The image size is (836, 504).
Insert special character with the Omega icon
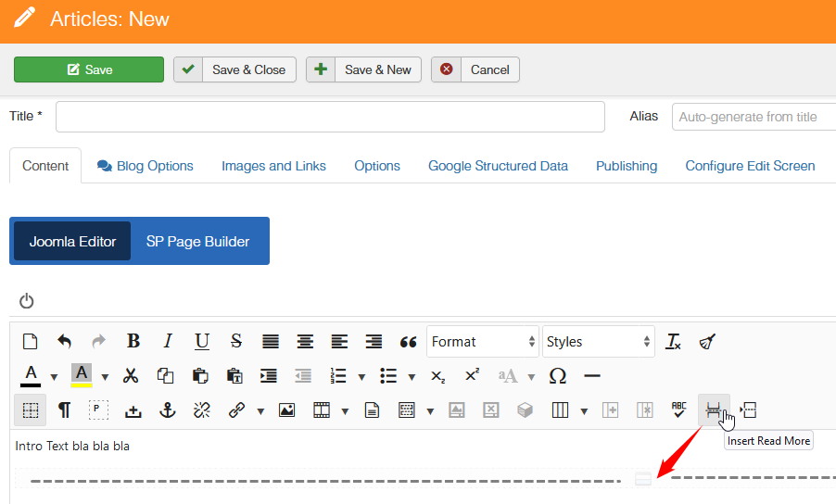(557, 375)
